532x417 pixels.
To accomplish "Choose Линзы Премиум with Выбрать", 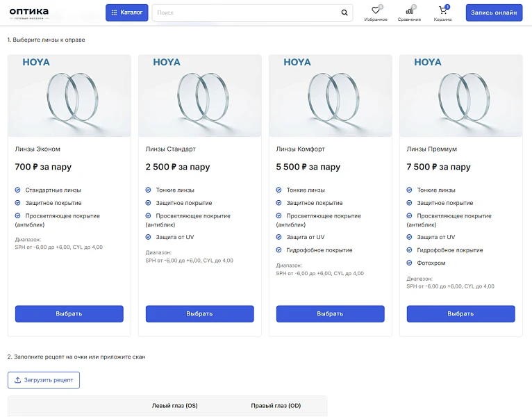I will 461,313.
